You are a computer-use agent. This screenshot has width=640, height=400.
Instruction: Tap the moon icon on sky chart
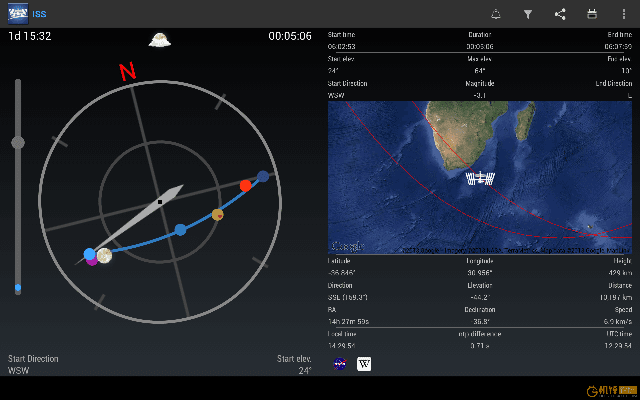(x=104, y=256)
